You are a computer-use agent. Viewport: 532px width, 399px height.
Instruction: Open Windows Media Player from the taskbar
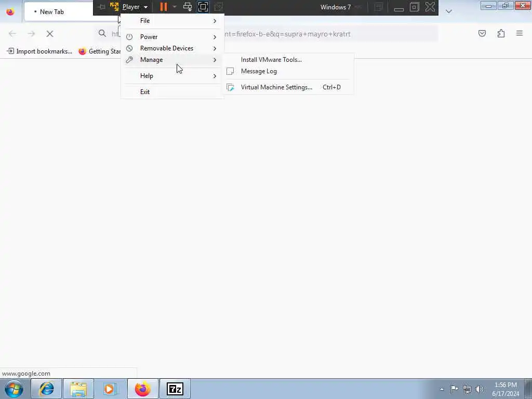click(110, 389)
